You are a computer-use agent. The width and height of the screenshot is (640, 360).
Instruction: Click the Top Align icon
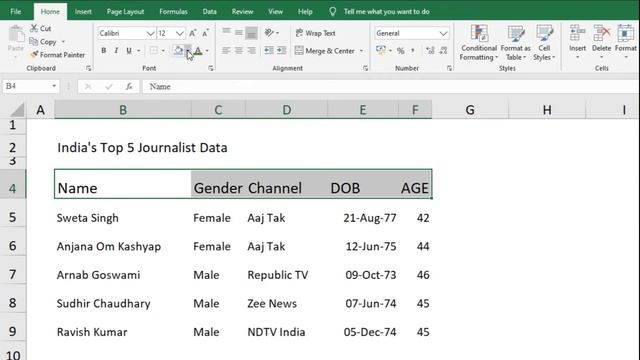pos(226,32)
